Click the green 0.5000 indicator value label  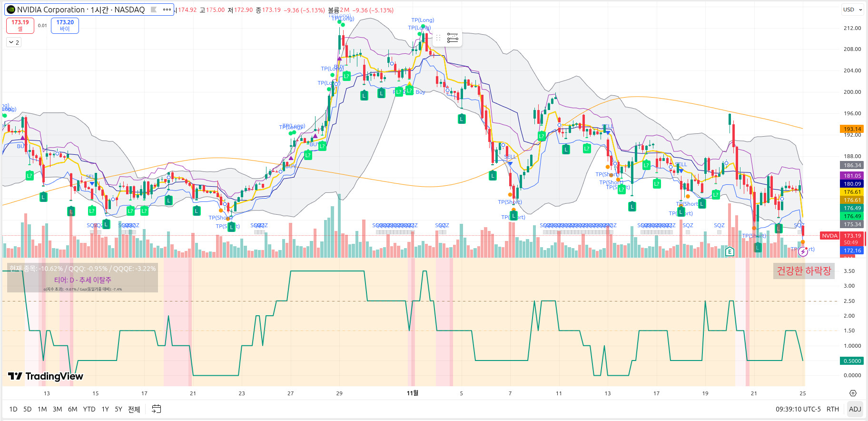click(x=852, y=361)
